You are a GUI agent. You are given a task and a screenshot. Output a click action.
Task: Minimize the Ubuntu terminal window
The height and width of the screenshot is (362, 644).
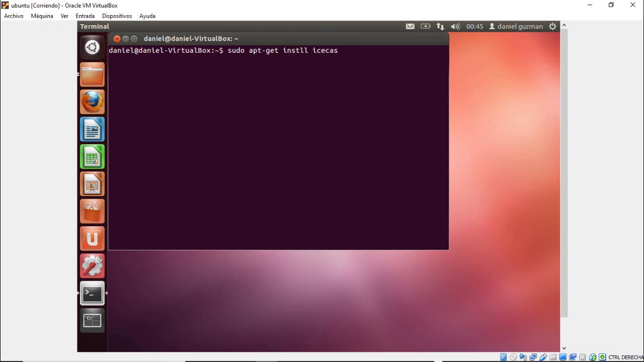click(125, 39)
